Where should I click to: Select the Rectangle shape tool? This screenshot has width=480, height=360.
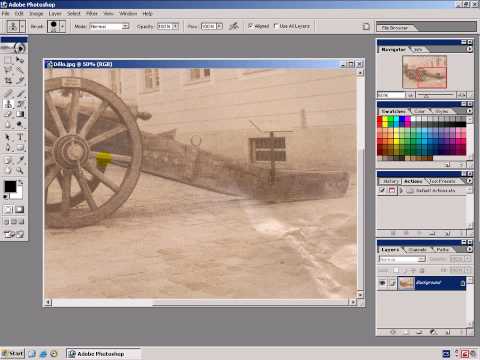point(20,147)
